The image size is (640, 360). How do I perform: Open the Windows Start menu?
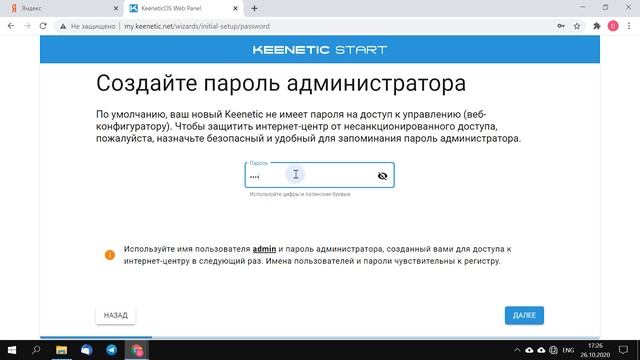(x=12, y=350)
